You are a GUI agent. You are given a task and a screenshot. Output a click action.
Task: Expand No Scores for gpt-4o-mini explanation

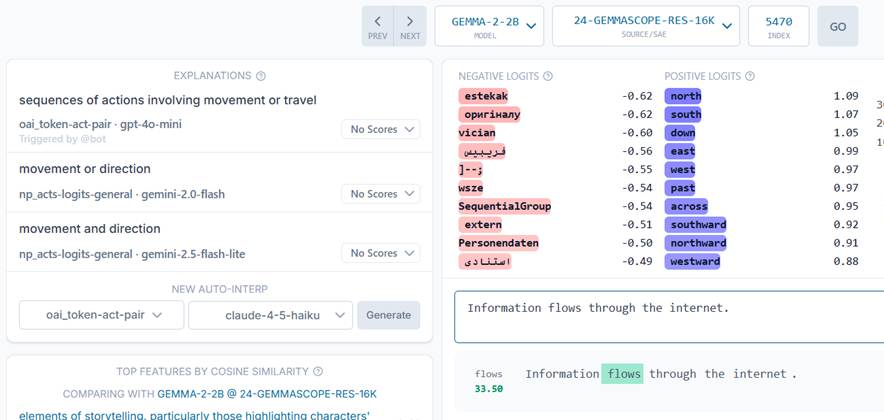pyautogui.click(x=380, y=129)
